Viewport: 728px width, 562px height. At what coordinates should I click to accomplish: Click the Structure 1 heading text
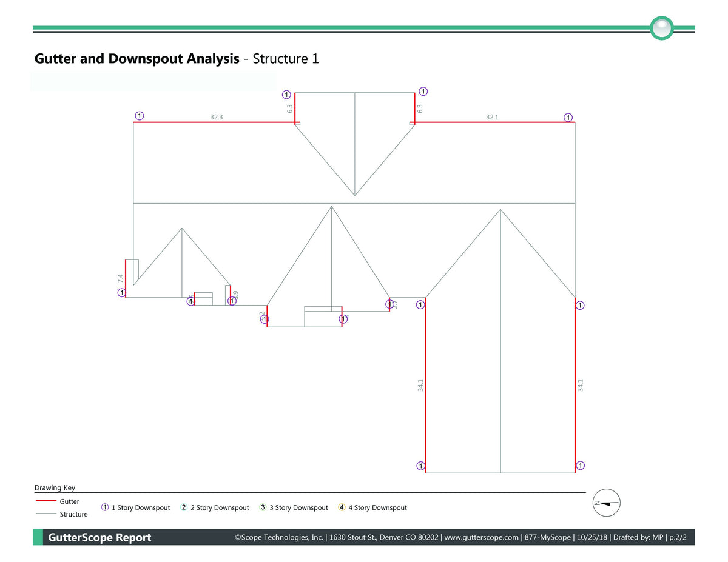[x=286, y=59]
